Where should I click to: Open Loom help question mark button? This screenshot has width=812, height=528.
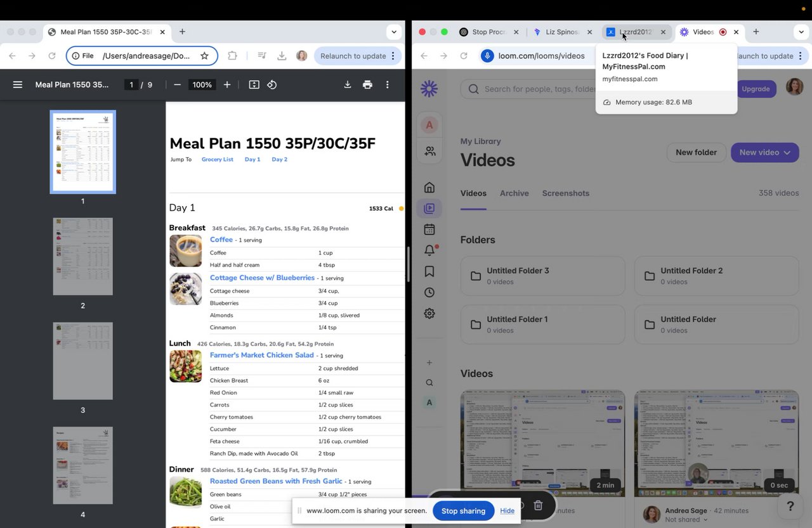(x=790, y=506)
